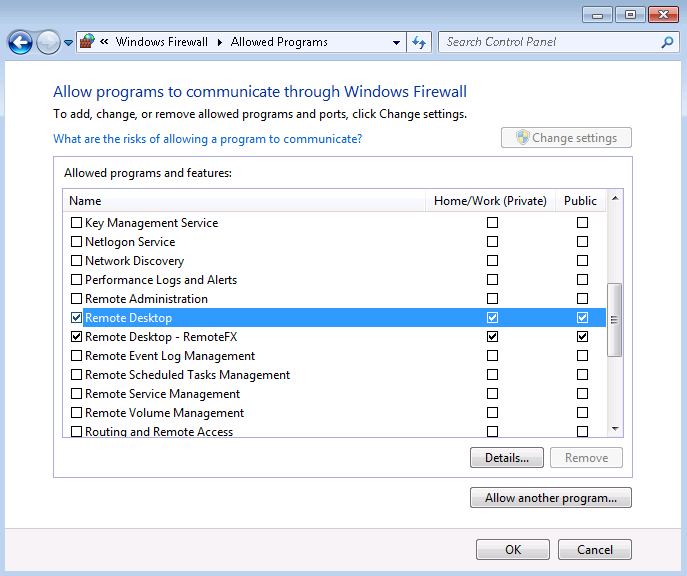Expand the arrow after Windows Firewall breadcrumb
The height and width of the screenshot is (576, 687).
(x=220, y=42)
